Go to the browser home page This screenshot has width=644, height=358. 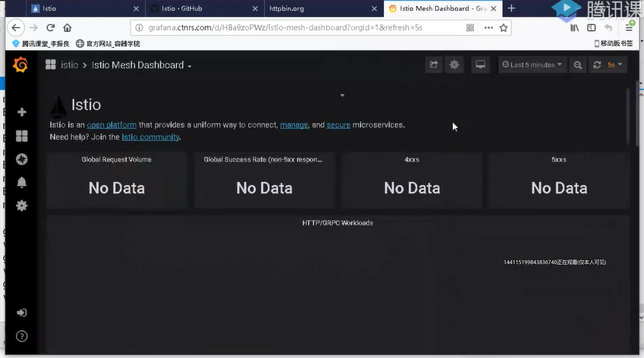pyautogui.click(x=67, y=28)
